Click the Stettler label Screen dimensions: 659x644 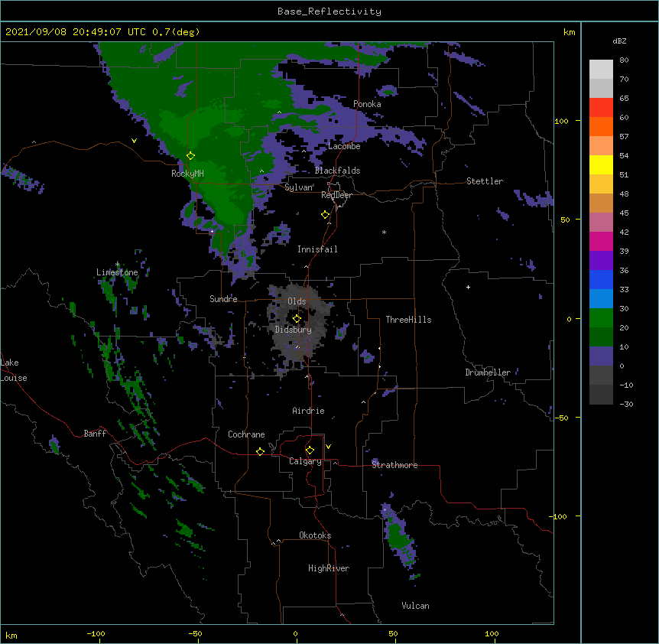(485, 181)
